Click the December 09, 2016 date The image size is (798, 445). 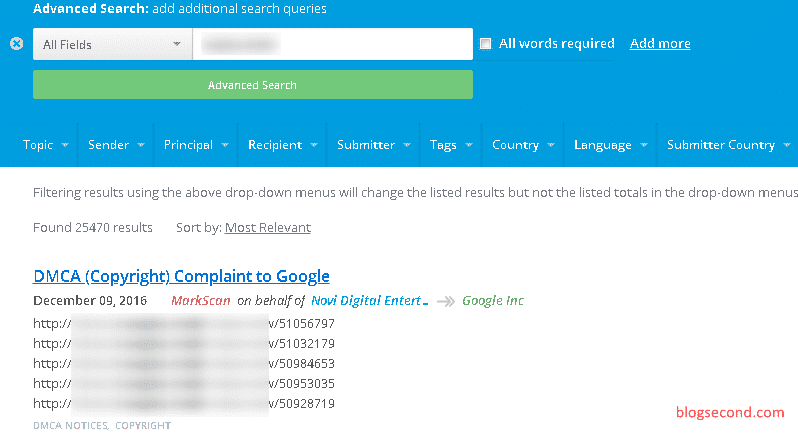tap(90, 301)
